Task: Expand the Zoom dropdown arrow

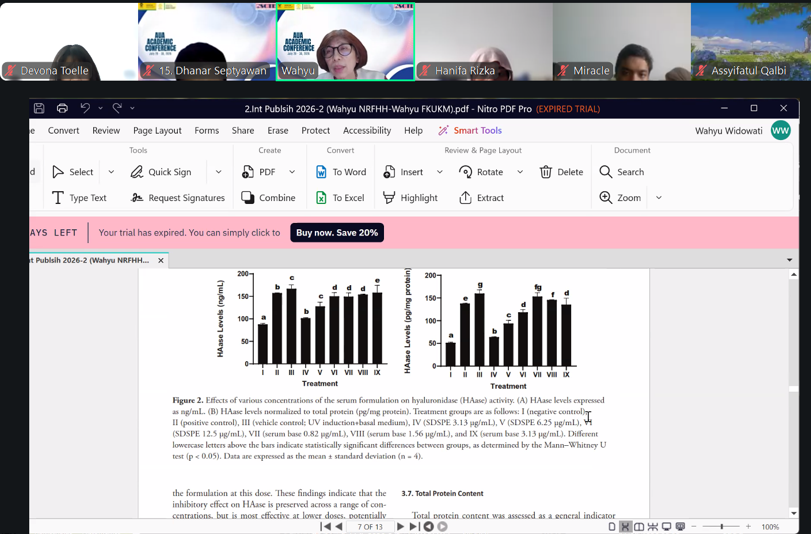Action: tap(658, 198)
